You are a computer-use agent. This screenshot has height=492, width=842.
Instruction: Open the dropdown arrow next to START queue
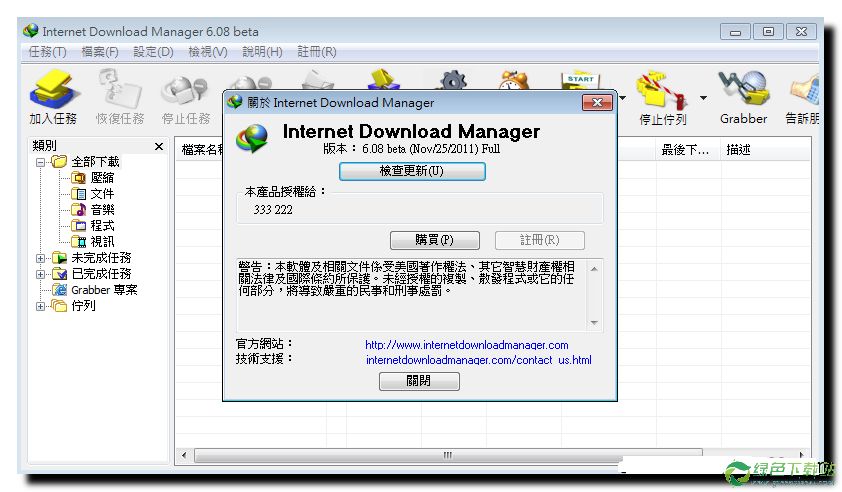pos(622,98)
